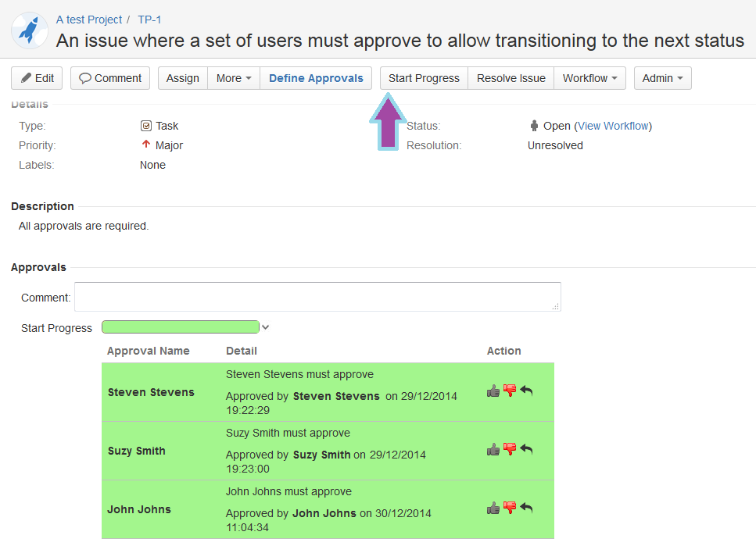
Task: Approve with thumbs up for Steven Stevens
Action: click(x=493, y=391)
